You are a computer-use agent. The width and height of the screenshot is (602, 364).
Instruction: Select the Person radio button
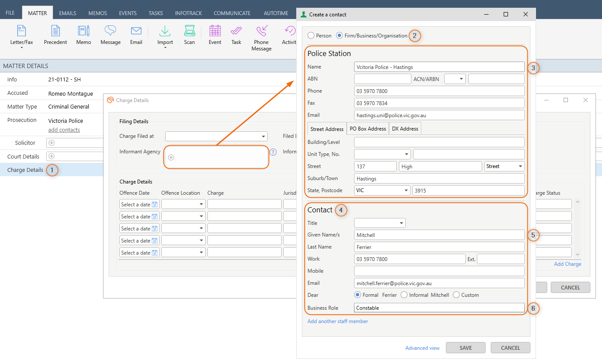pos(311,36)
